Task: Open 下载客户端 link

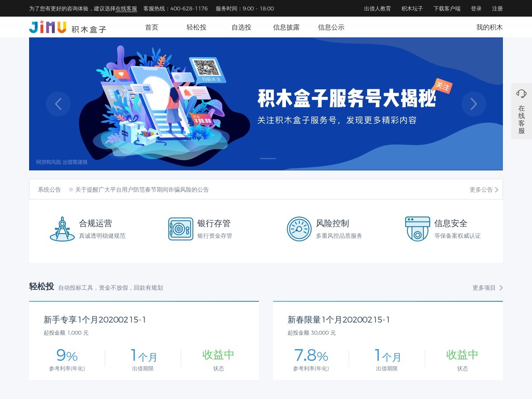Action: tap(447, 8)
